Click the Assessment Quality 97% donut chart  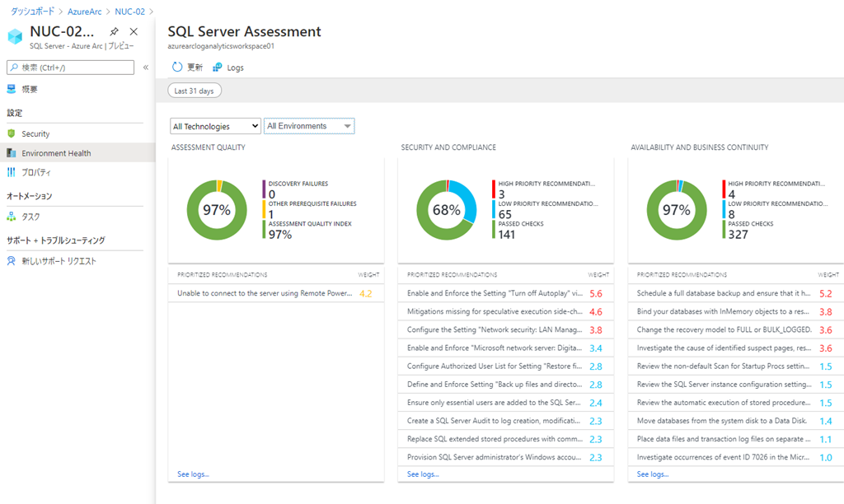pyautogui.click(x=217, y=210)
